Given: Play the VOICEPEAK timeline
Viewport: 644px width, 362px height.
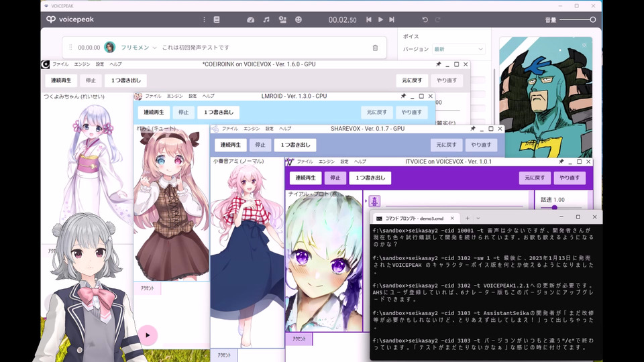Looking at the screenshot, I should [380, 19].
